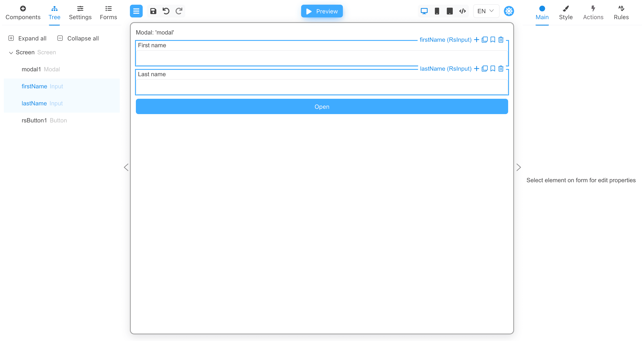Save the form using the save icon
Image resolution: width=644 pixels, height=341 pixels.
153,11
